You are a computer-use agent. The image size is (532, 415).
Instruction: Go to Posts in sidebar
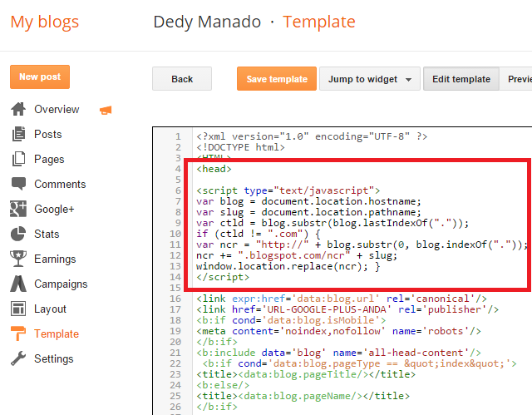click(x=48, y=134)
